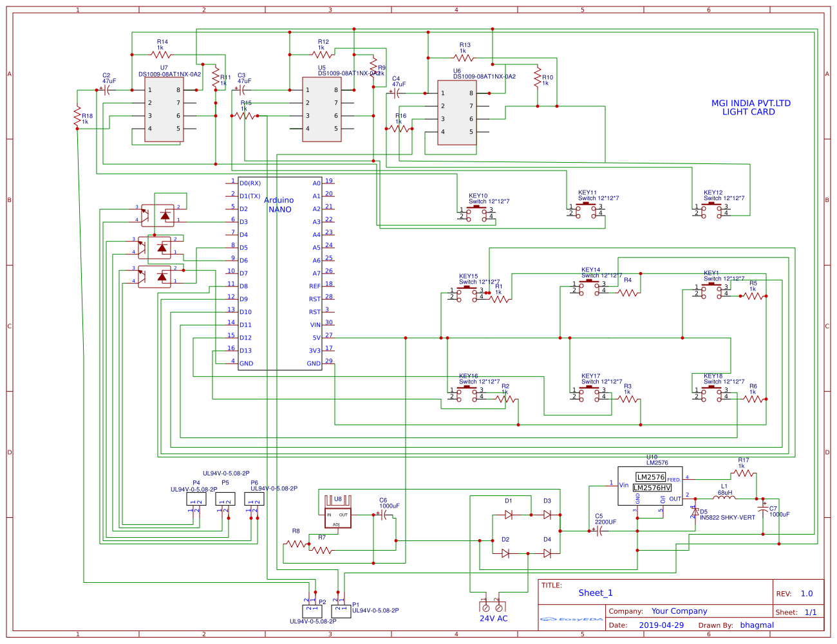The height and width of the screenshot is (644, 837).
Task: Click the EasyEDA logo in title block
Action: coord(572,620)
